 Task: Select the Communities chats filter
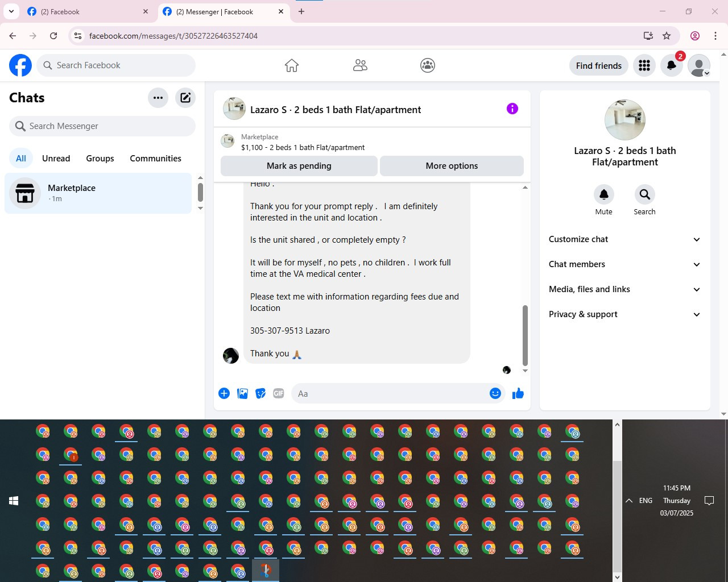[x=155, y=159]
